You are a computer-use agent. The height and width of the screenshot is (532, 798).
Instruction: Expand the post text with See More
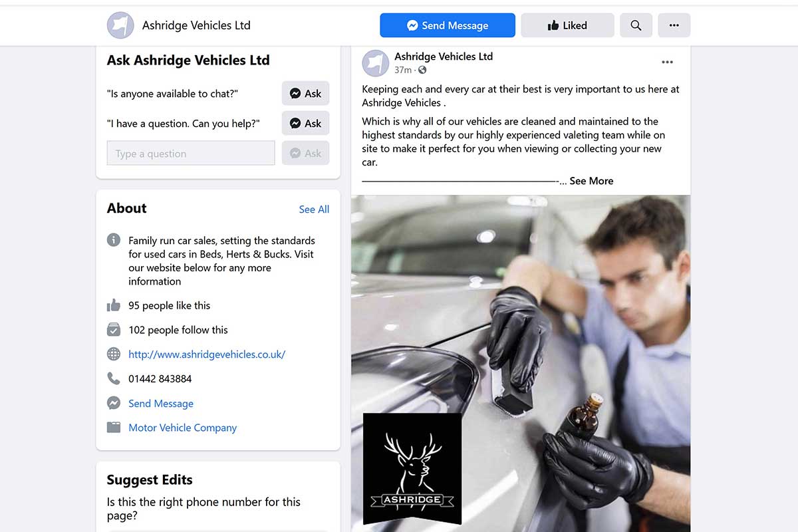[591, 181]
